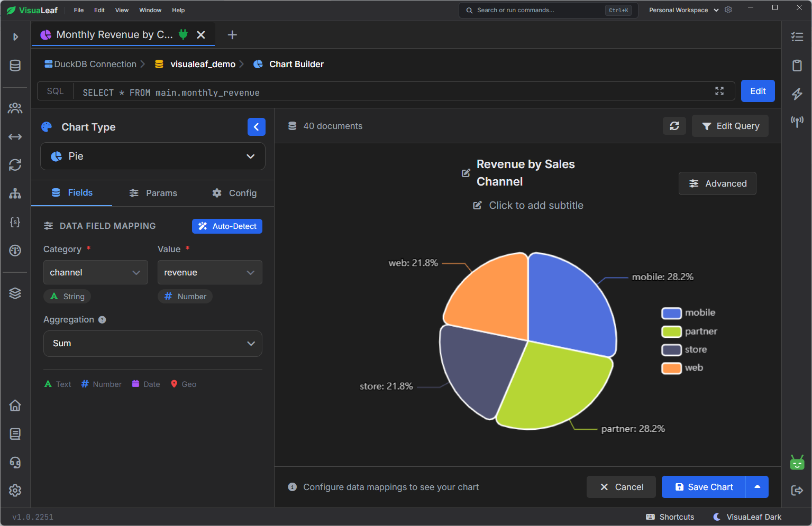Toggle partner series in chart legend
Image resolution: width=812 pixels, height=526 pixels.
(x=689, y=331)
